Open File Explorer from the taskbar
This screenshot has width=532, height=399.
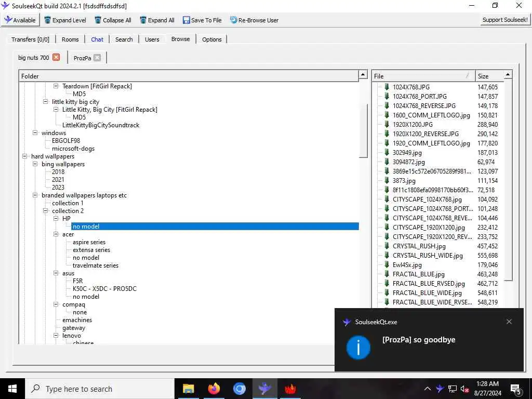click(x=188, y=389)
